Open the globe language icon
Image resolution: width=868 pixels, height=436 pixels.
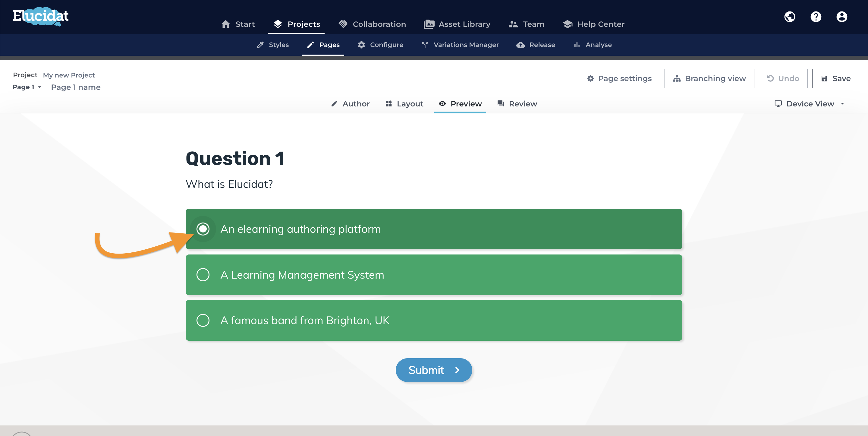point(790,17)
